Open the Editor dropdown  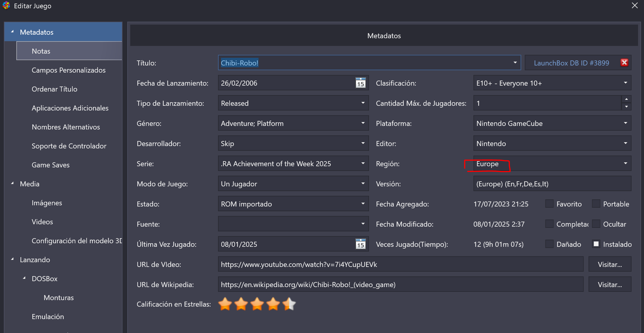(x=625, y=143)
